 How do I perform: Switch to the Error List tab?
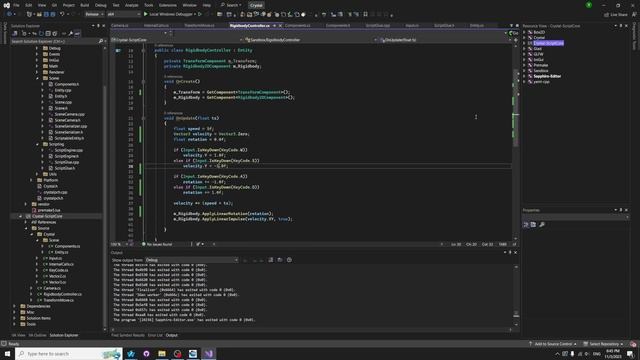coord(155,336)
